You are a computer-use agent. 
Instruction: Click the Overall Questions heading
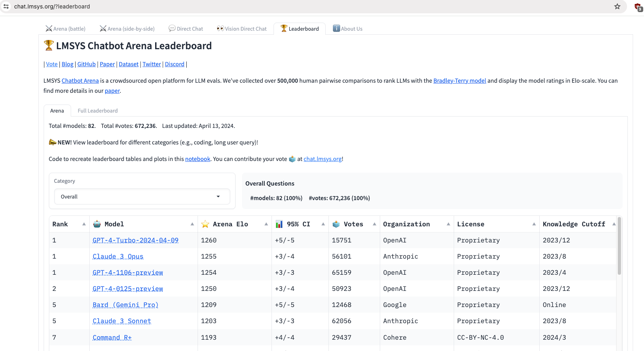[270, 184]
